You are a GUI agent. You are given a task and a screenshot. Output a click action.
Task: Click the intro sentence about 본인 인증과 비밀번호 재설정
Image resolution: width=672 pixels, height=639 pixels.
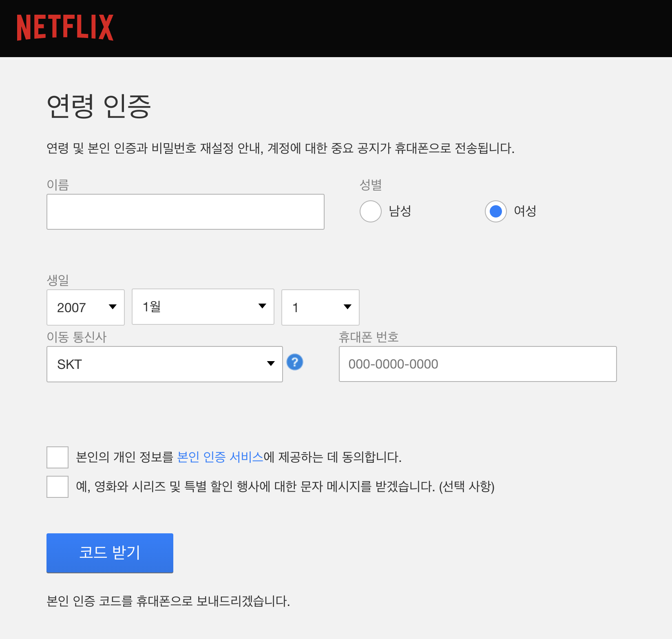click(281, 148)
